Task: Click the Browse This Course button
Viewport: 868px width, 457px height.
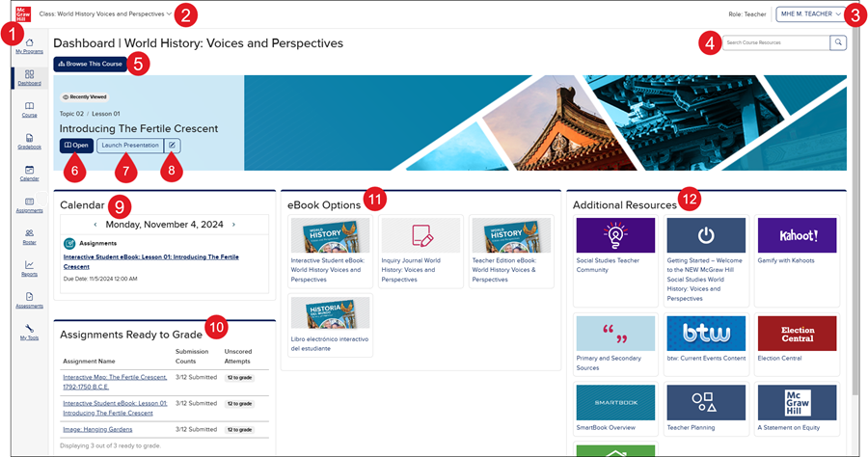Action: tap(90, 64)
